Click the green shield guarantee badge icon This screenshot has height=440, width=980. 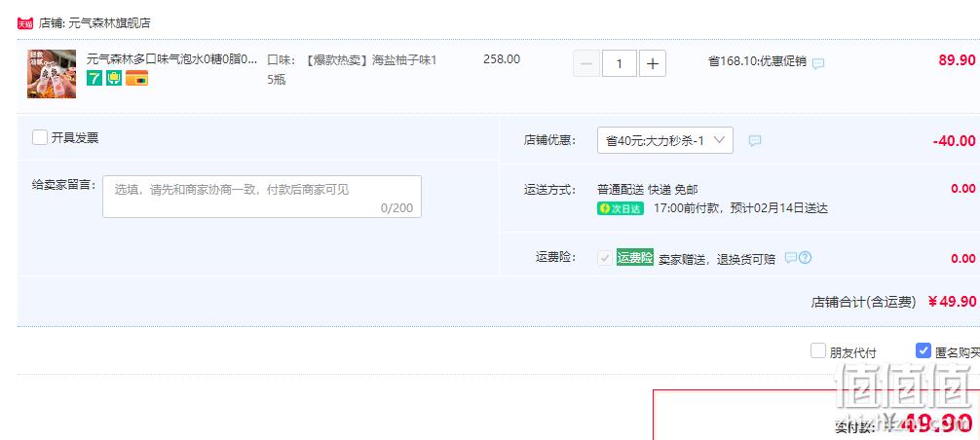pyautogui.click(x=114, y=78)
